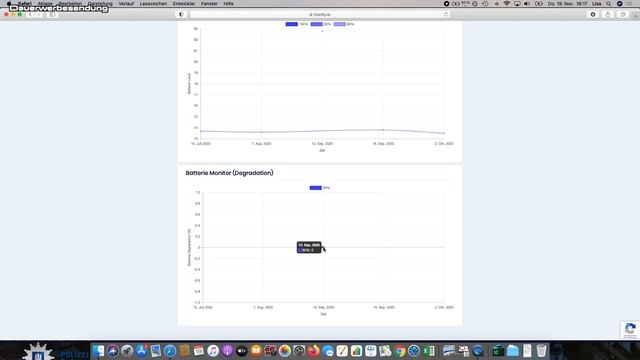Toggle the Safari sidebar button
This screenshot has width=640, height=360.
pyautogui.click(x=52, y=14)
